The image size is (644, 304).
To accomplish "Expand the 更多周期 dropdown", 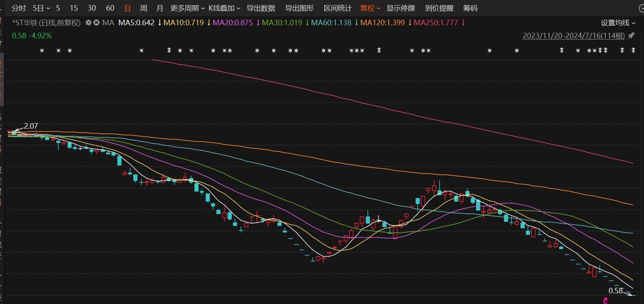I will pyautogui.click(x=187, y=8).
